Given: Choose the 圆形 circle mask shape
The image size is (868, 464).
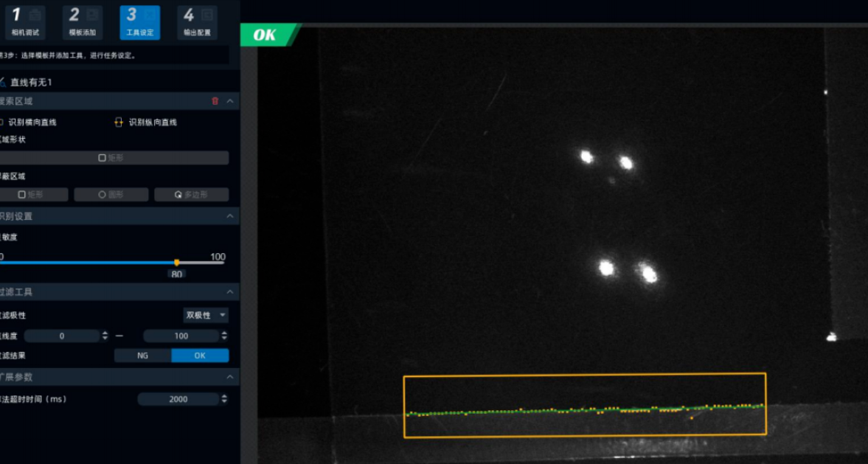Looking at the screenshot, I should click(x=111, y=194).
